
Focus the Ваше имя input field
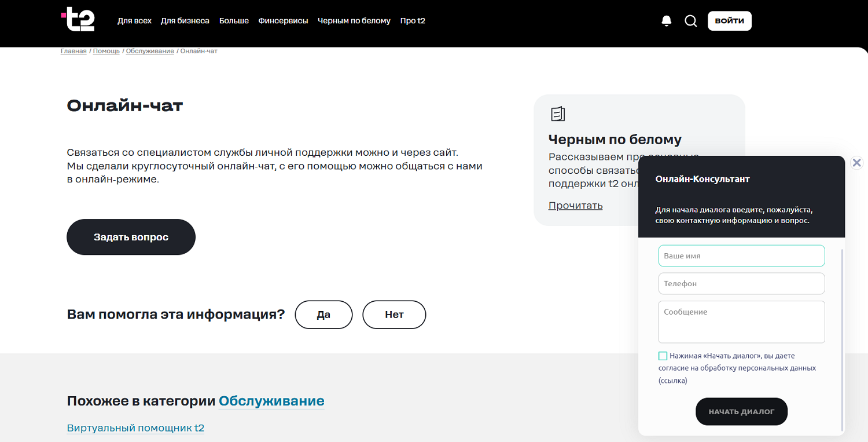click(x=741, y=256)
